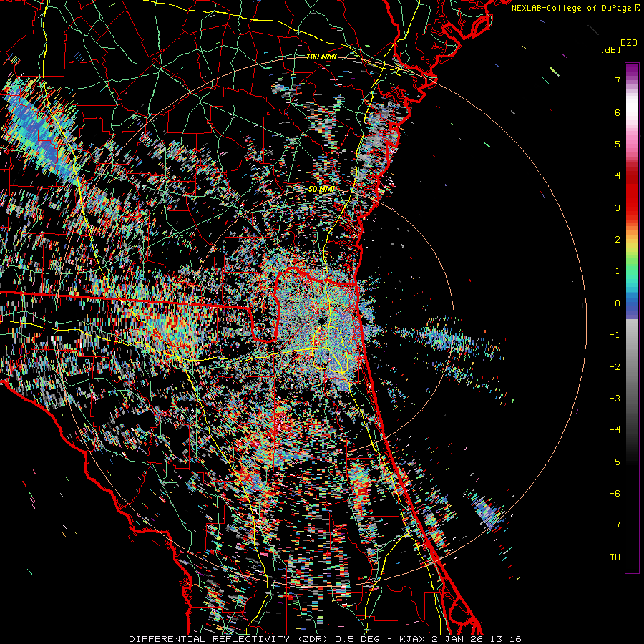Click the scale value 3
Screen dimensions: 644x644
pos(618,208)
